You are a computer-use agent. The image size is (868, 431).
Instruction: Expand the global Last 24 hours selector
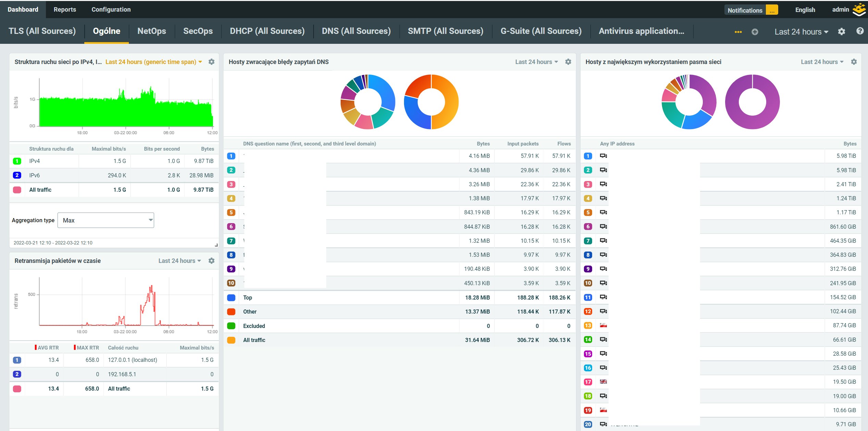point(801,32)
